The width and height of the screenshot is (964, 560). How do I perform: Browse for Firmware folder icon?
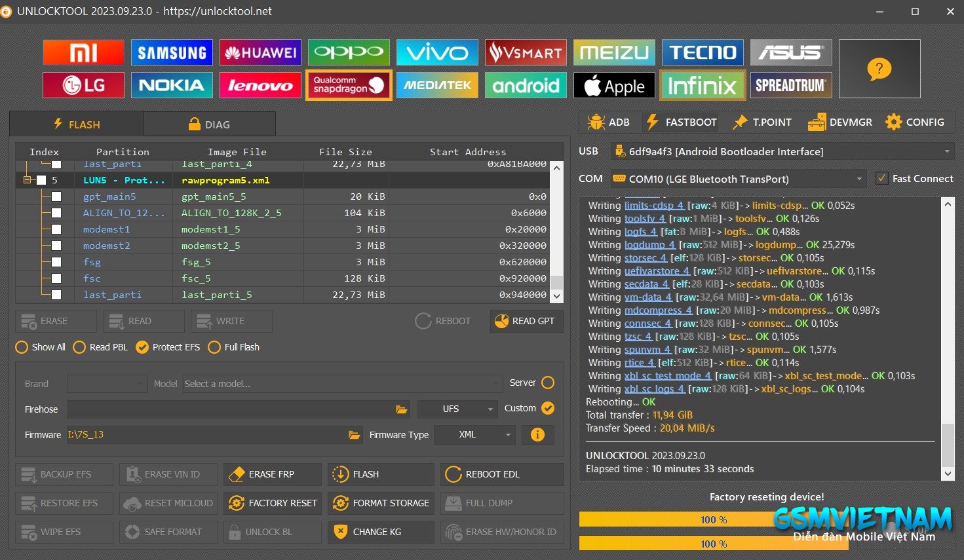[354, 435]
